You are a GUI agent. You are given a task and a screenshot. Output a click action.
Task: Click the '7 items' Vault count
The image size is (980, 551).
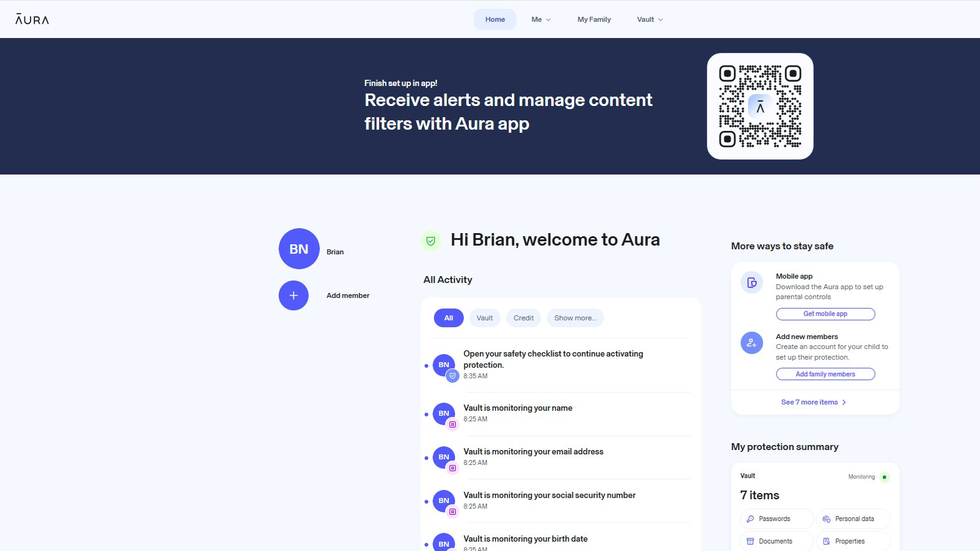(759, 496)
